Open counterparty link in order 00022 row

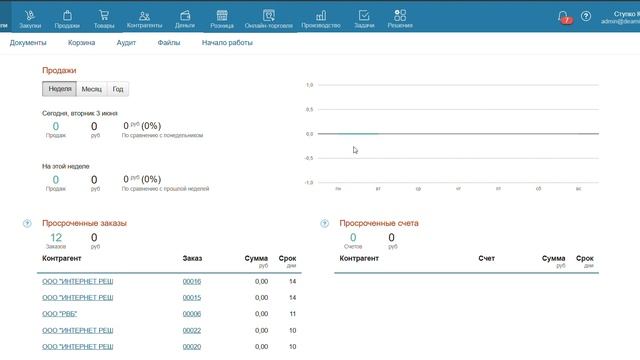coord(78,330)
